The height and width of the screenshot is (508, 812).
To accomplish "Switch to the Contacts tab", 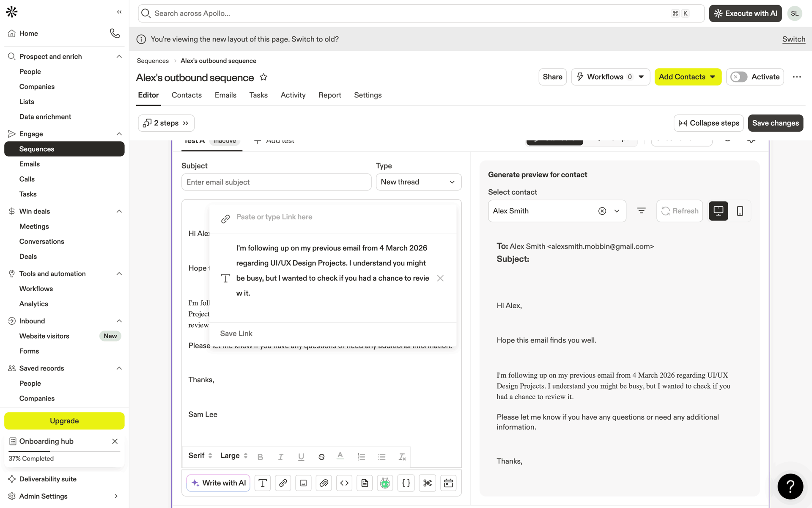I will [187, 95].
